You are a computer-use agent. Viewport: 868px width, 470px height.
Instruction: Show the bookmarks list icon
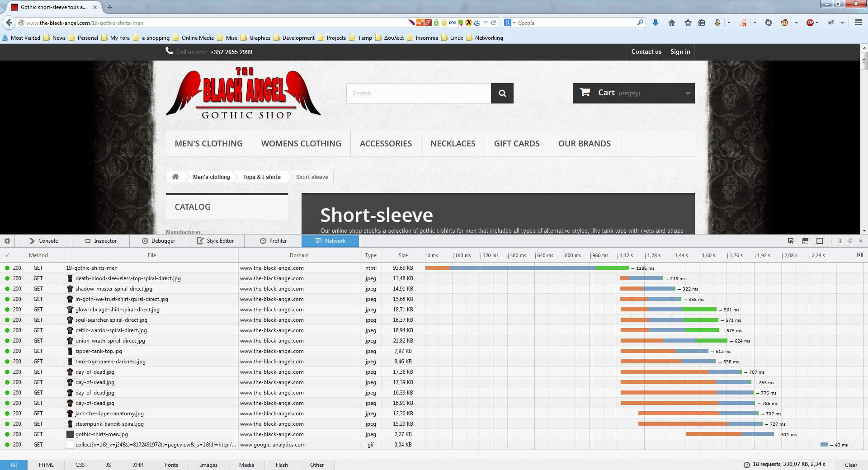point(702,23)
